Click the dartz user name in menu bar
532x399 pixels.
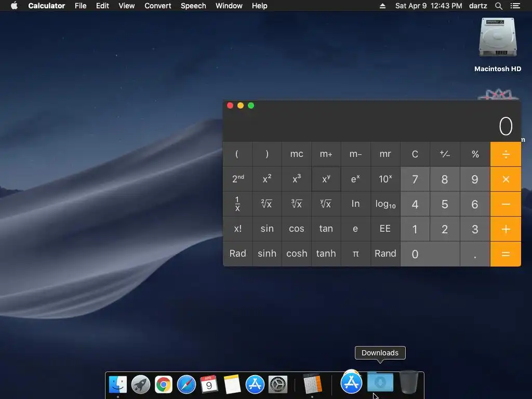[478, 6]
